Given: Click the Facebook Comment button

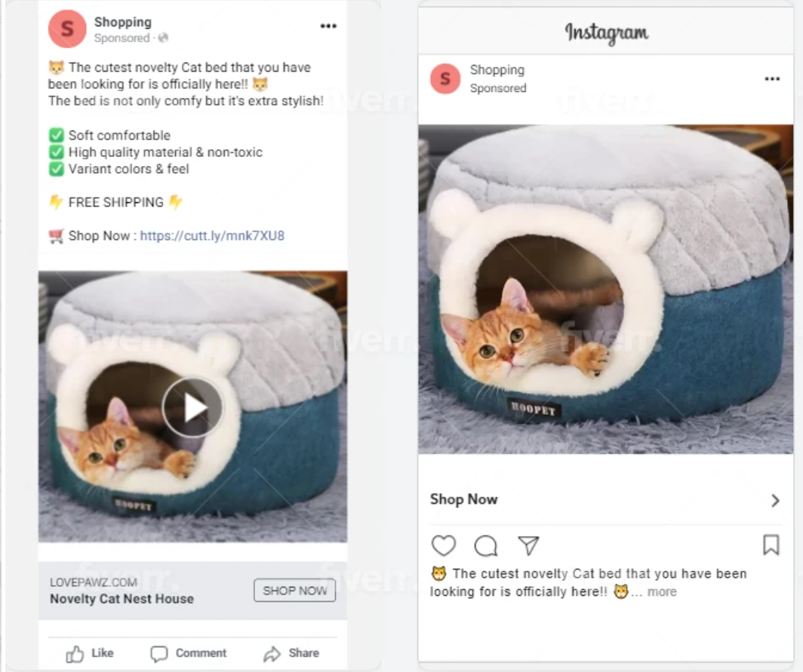Looking at the screenshot, I should 188,653.
